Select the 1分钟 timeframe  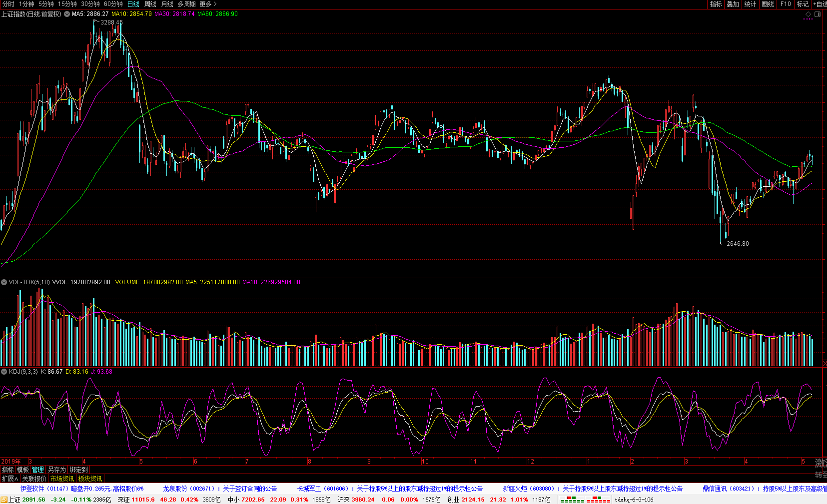coord(26,4)
